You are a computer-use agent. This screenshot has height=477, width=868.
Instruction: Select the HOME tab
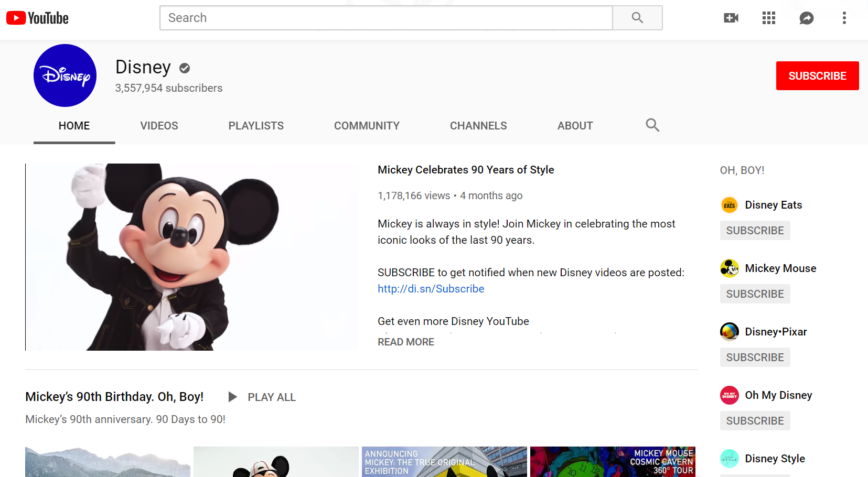74,126
